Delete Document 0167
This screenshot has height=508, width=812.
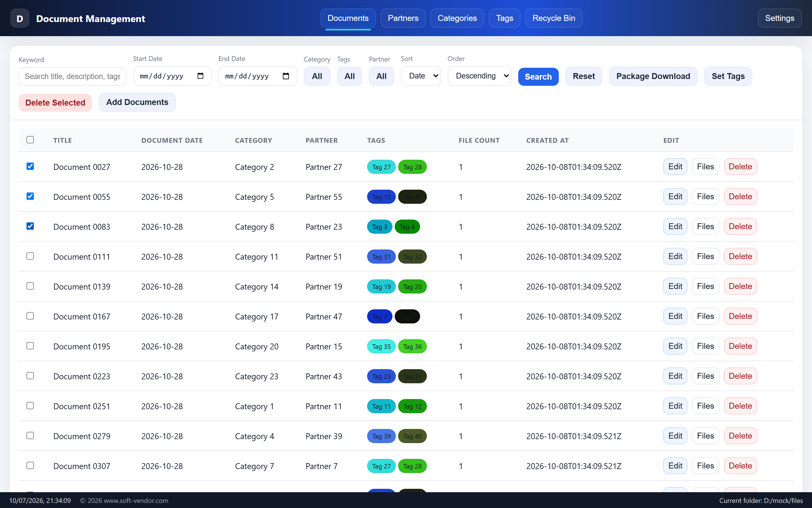click(x=740, y=316)
